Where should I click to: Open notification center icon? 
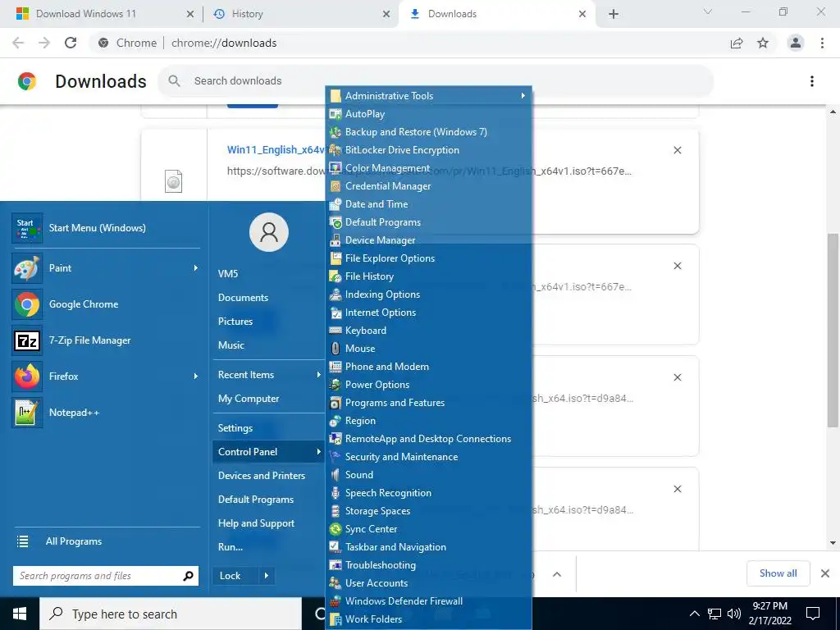[813, 614]
